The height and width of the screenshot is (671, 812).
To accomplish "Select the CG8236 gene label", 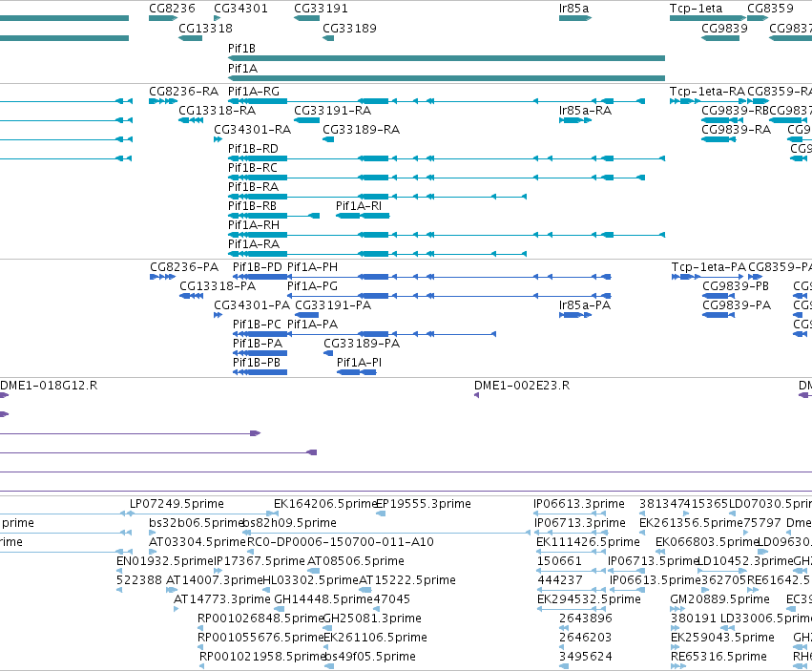I will tap(172, 9).
